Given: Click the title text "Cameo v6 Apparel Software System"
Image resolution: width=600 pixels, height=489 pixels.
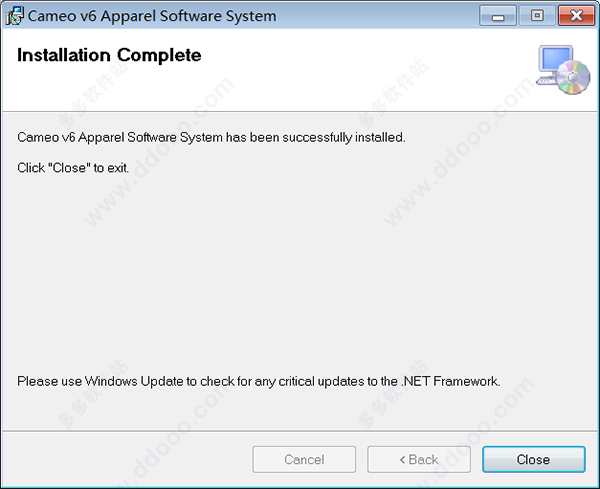Looking at the screenshot, I should click(152, 16).
